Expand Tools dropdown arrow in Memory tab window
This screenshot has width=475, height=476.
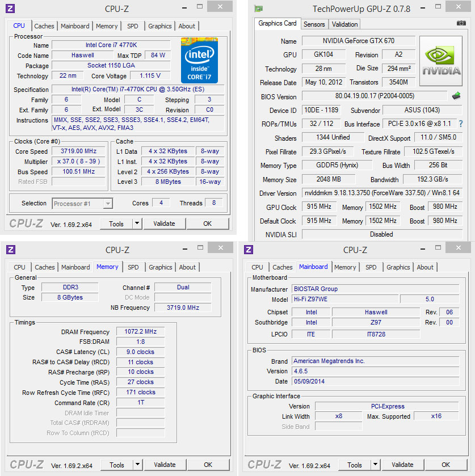[137, 465]
